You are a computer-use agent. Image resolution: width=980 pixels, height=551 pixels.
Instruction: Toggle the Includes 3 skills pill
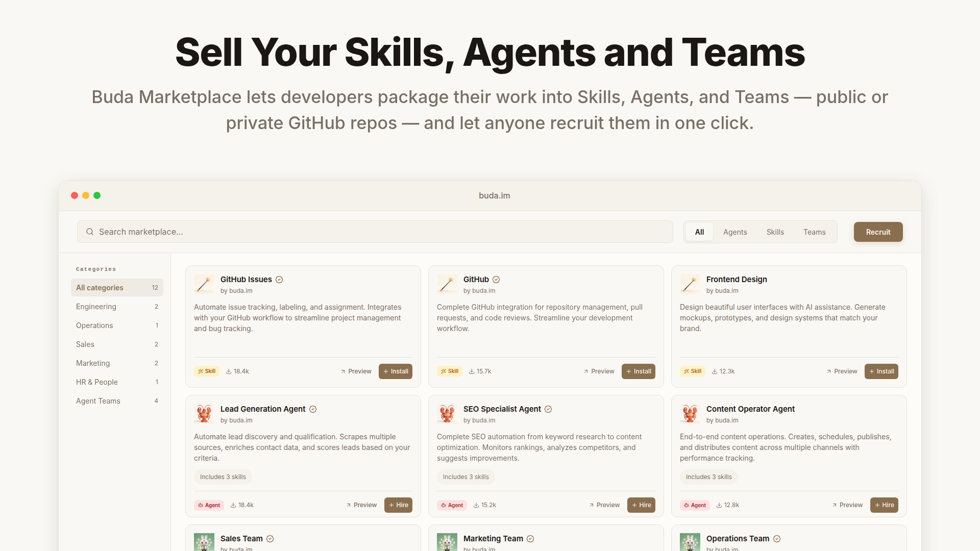[x=223, y=477]
